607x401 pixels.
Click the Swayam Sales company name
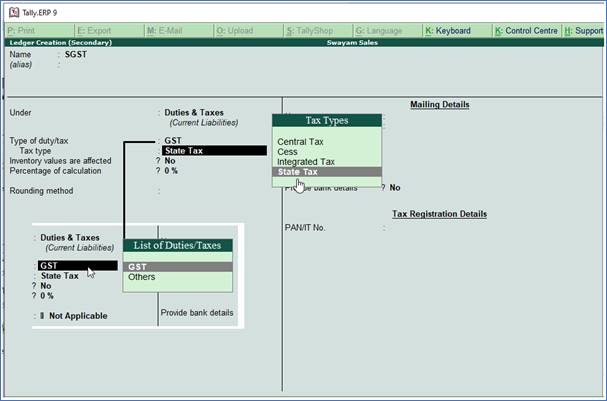coord(352,43)
